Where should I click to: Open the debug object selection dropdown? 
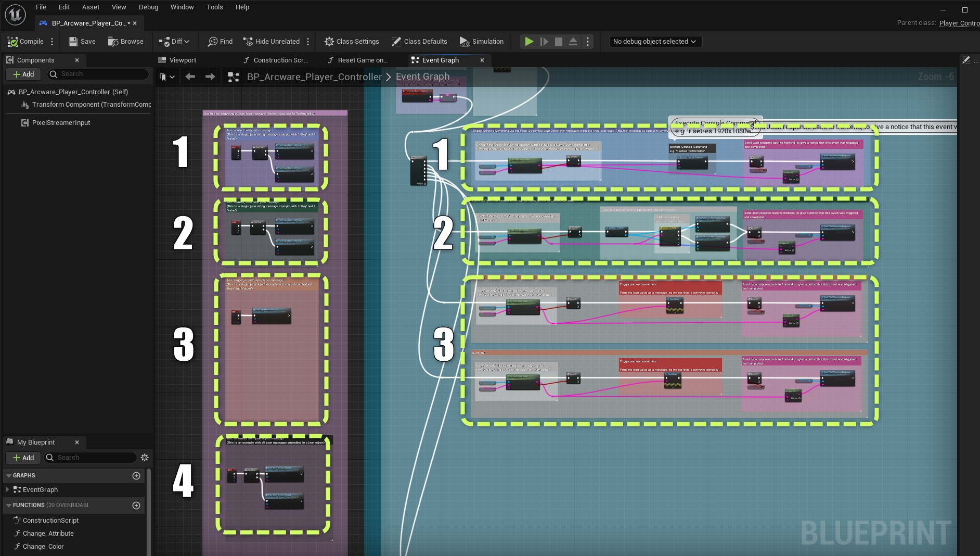click(x=654, y=42)
